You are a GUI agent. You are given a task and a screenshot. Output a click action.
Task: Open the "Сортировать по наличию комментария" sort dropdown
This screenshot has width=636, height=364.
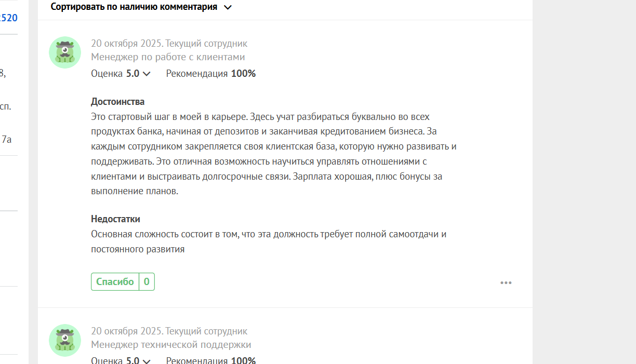point(134,7)
